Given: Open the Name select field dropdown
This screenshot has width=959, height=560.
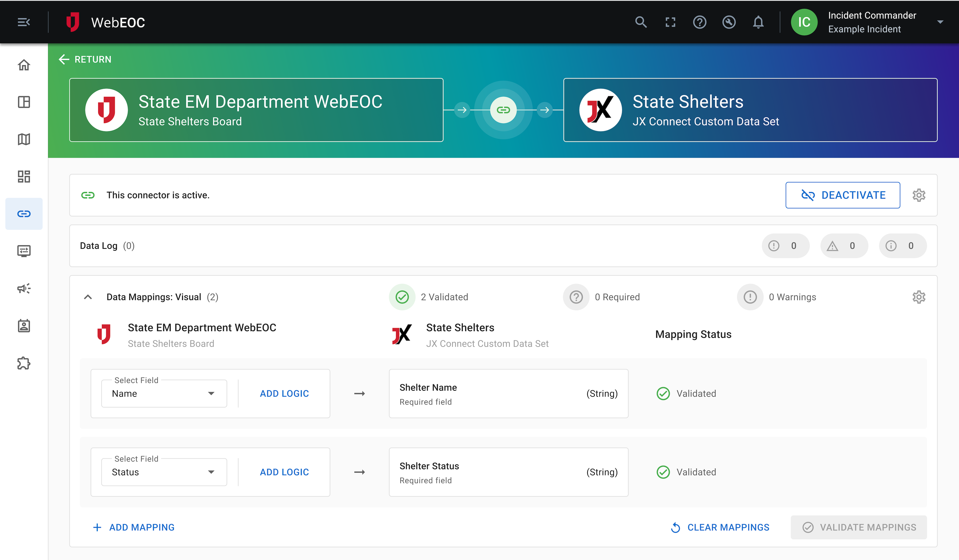Looking at the screenshot, I should pos(164,394).
